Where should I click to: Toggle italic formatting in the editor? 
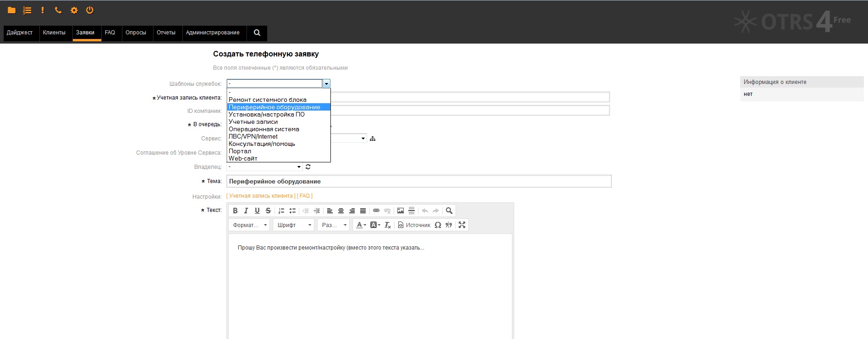246,211
